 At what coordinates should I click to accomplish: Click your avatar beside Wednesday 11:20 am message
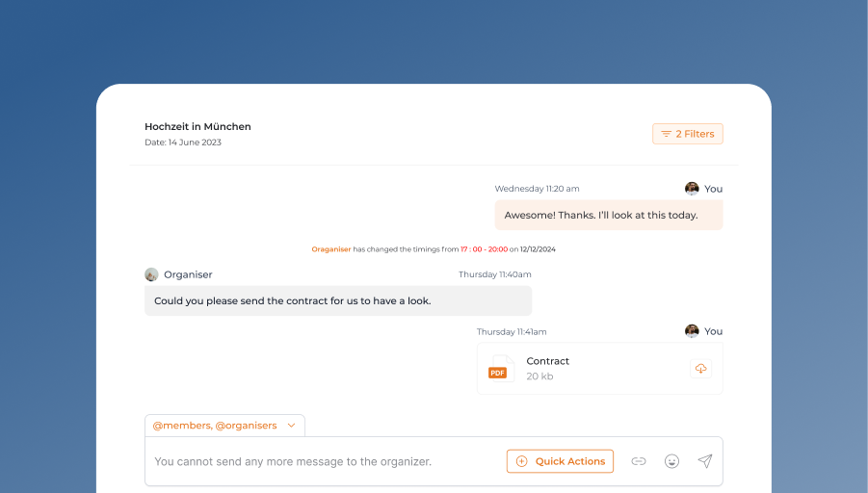pyautogui.click(x=692, y=189)
